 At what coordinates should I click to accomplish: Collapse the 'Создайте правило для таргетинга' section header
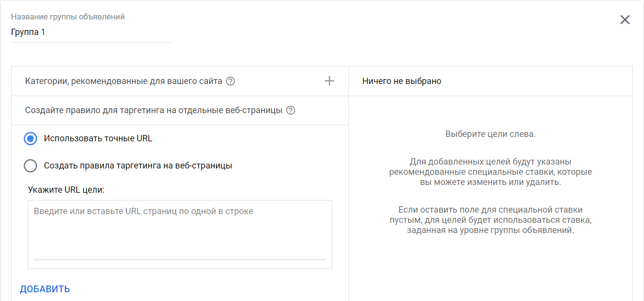153,110
